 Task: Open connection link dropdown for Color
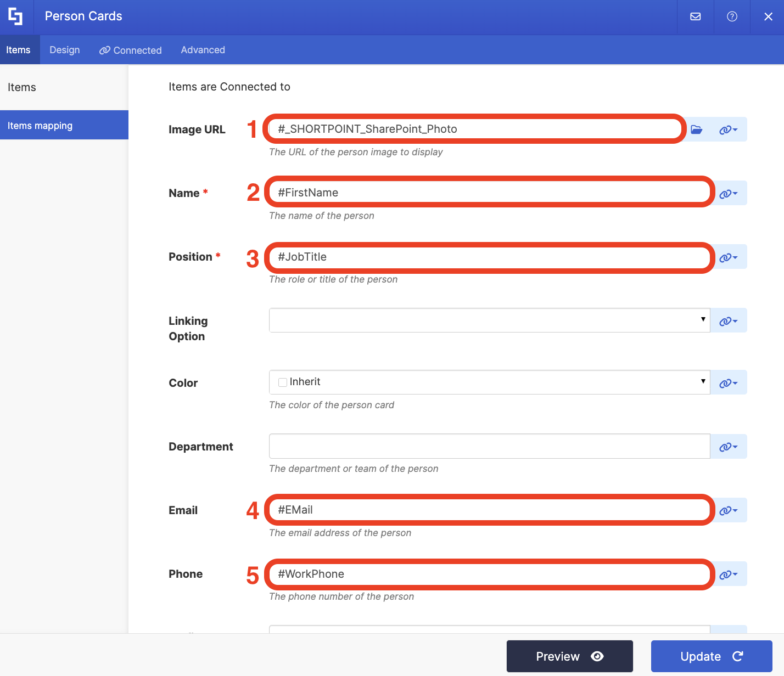pos(729,382)
